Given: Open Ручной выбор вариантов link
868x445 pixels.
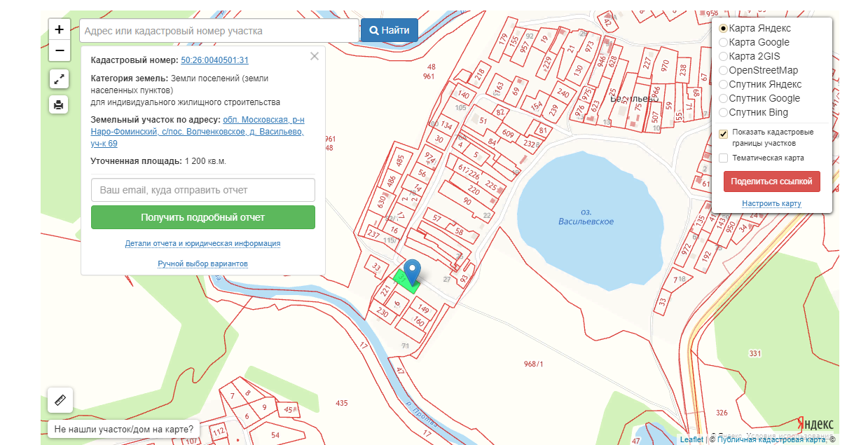Looking at the screenshot, I should coord(202,263).
